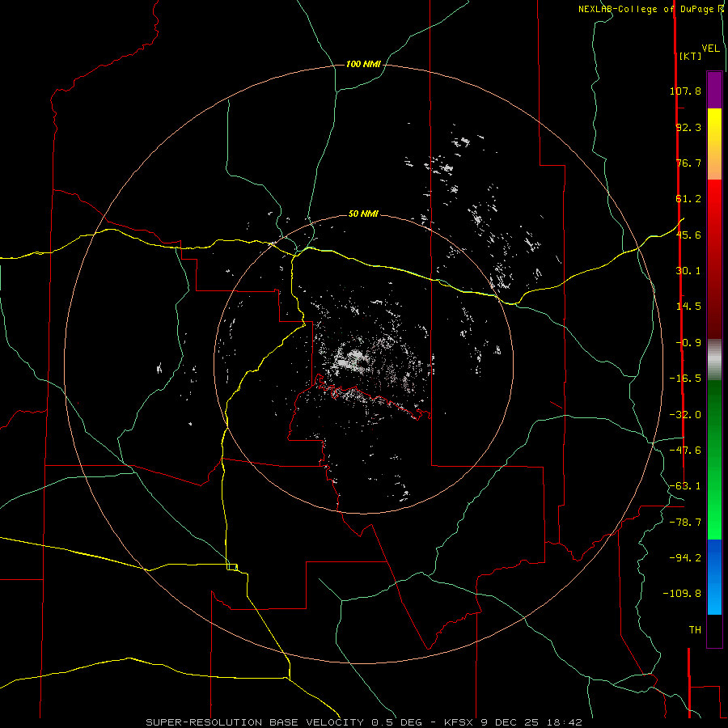Click the -63.1 legend value

coord(685,486)
